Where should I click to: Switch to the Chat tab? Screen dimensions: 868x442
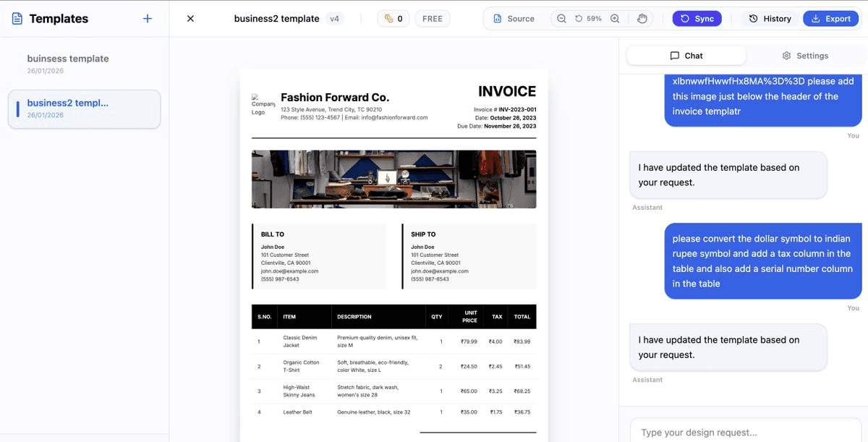[686, 56]
